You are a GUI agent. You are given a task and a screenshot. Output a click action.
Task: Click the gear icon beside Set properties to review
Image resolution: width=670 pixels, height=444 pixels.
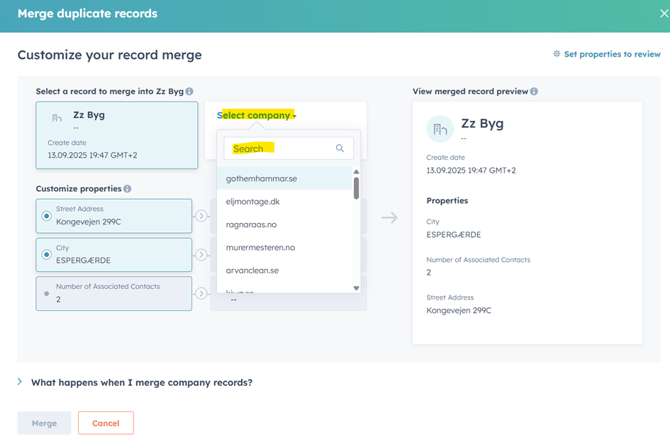pyautogui.click(x=557, y=54)
